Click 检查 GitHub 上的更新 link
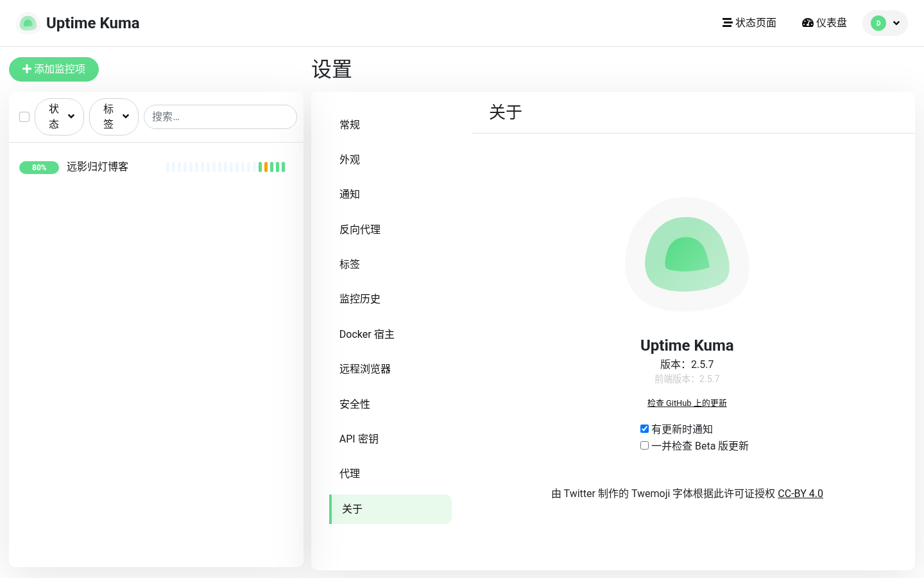The height and width of the screenshot is (578, 924). point(687,403)
